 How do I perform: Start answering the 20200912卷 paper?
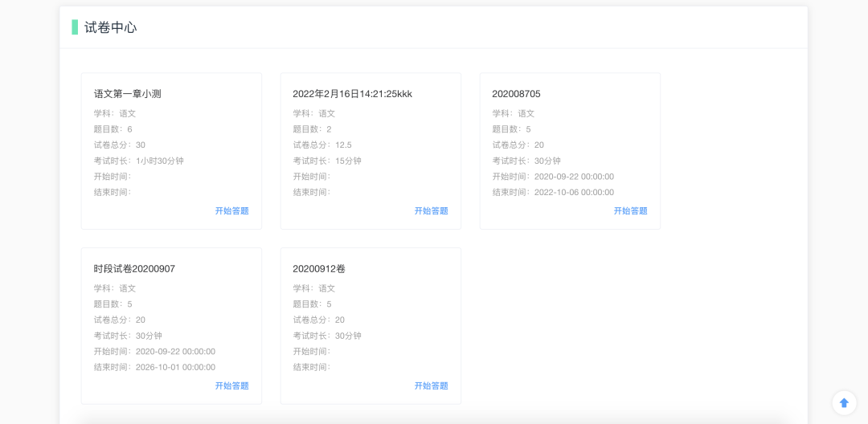click(432, 385)
